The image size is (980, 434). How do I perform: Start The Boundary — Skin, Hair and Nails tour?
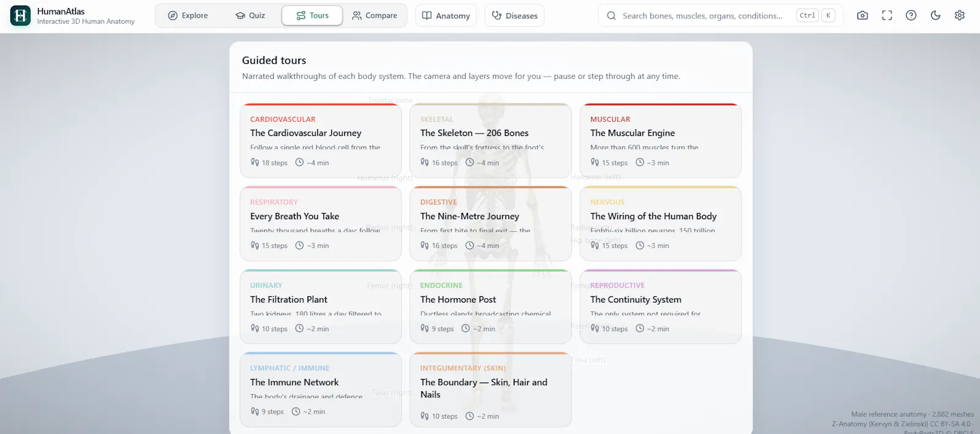[x=491, y=389]
